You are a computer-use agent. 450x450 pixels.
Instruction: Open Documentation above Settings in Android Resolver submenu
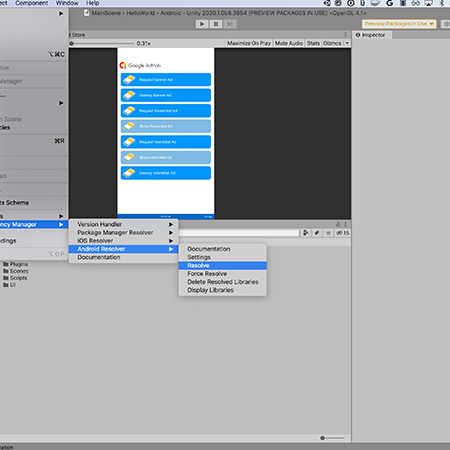(x=222, y=249)
